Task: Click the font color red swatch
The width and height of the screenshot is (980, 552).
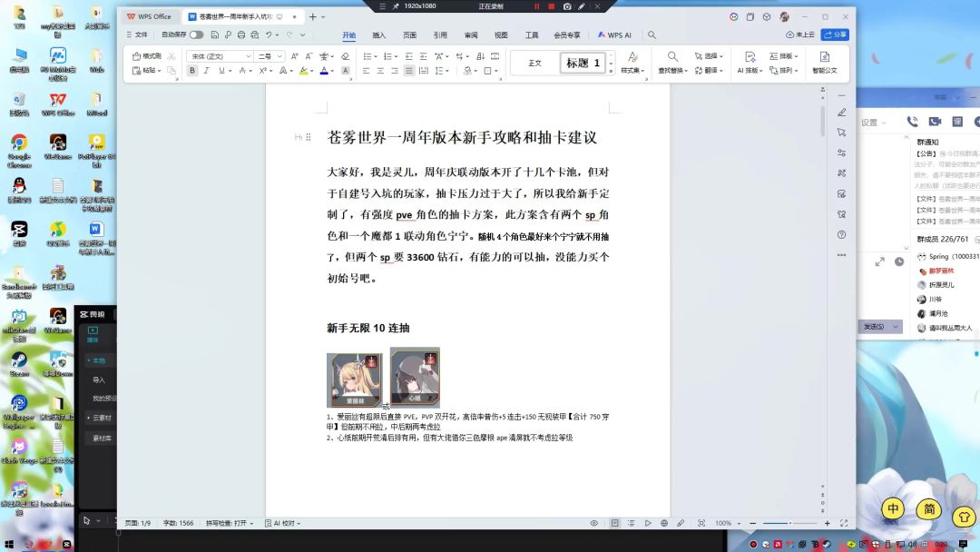Action: [x=324, y=71]
